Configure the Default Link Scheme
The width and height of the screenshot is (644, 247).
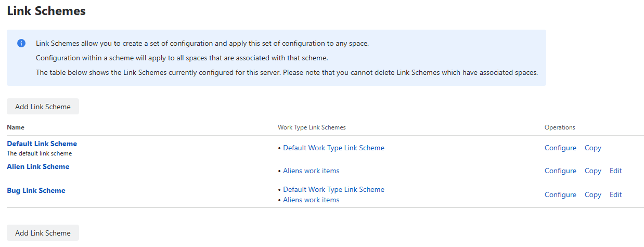coord(560,148)
